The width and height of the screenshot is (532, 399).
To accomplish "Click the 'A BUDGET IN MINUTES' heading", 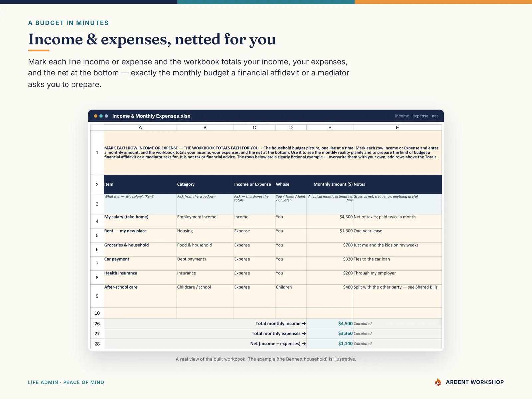I will [x=68, y=23].
